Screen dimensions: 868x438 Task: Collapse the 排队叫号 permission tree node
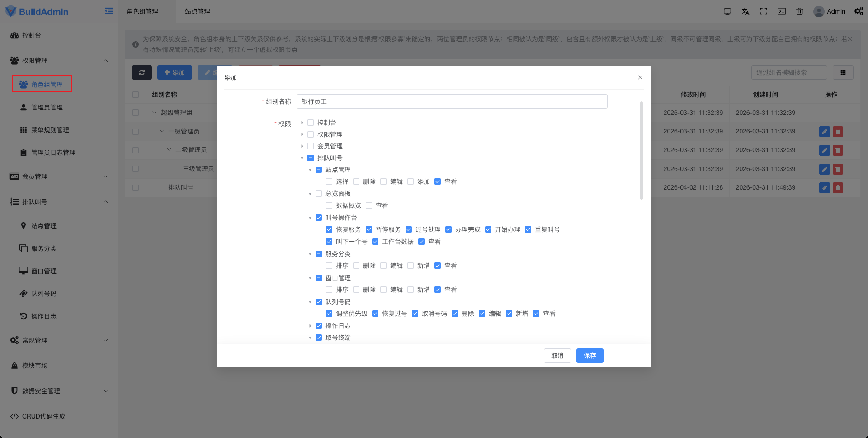[x=302, y=158]
